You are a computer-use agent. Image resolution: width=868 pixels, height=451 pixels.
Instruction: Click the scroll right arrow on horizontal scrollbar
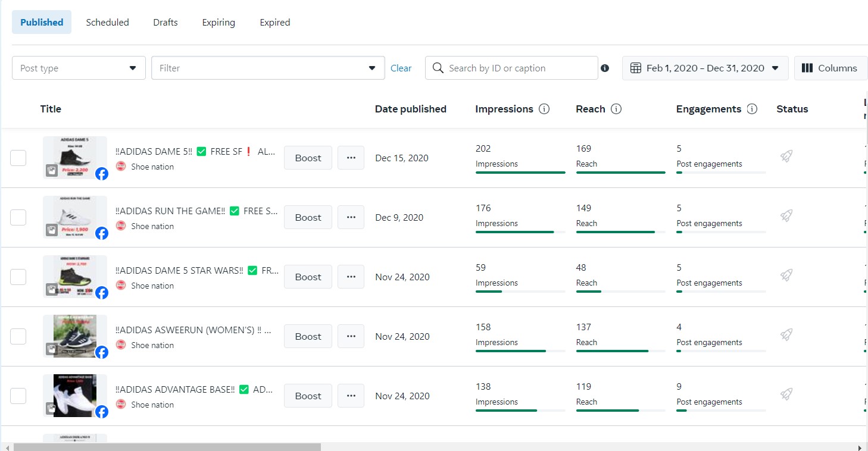[x=859, y=447]
